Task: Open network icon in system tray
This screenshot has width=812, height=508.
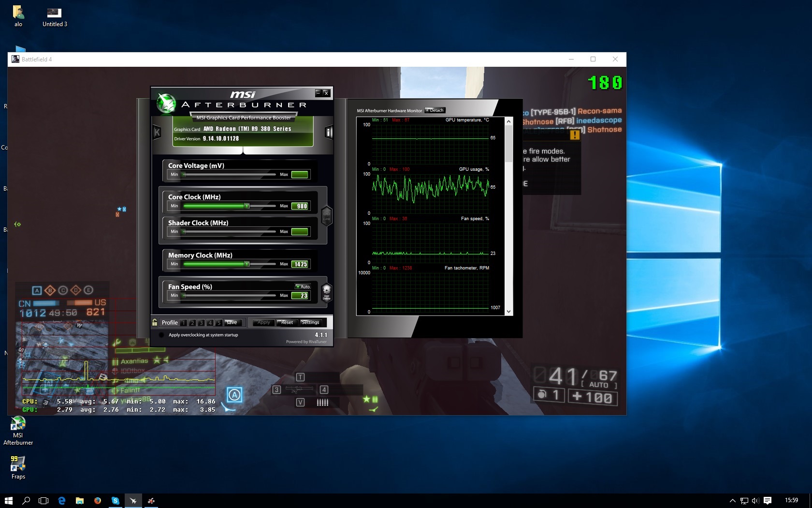Action: (744, 501)
